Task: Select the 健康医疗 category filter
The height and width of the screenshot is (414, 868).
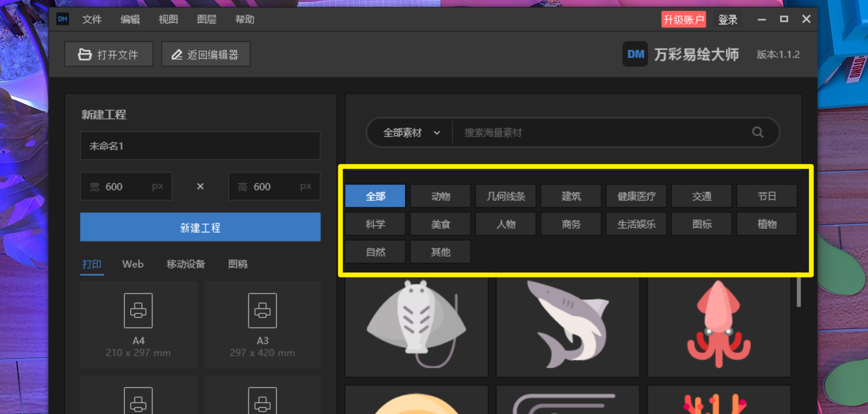Action: pyautogui.click(x=637, y=196)
